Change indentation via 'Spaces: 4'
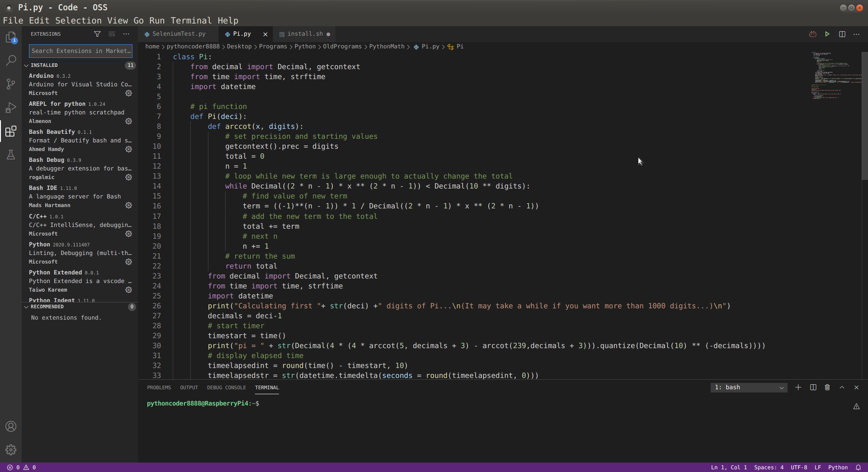Viewport: 868px width, 472px height. (x=769, y=467)
